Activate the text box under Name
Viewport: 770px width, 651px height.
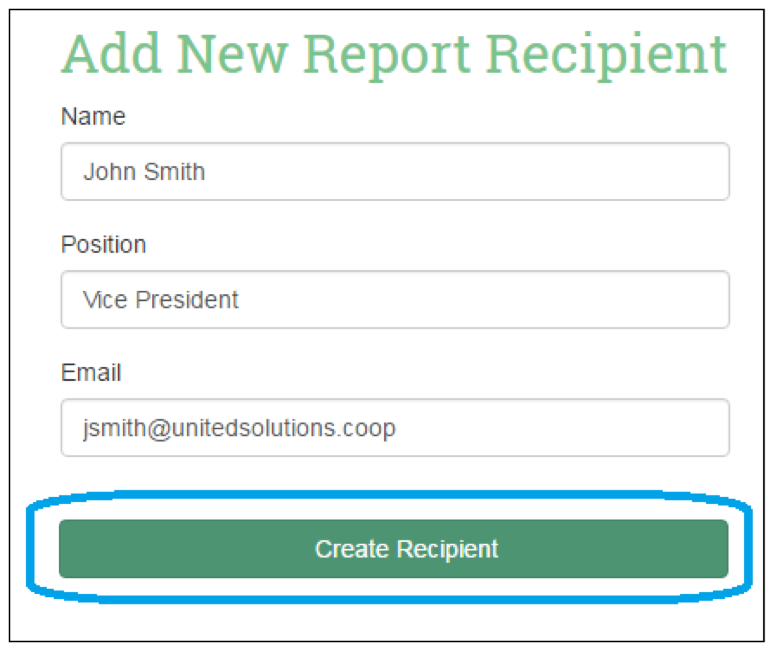pyautogui.click(x=394, y=172)
